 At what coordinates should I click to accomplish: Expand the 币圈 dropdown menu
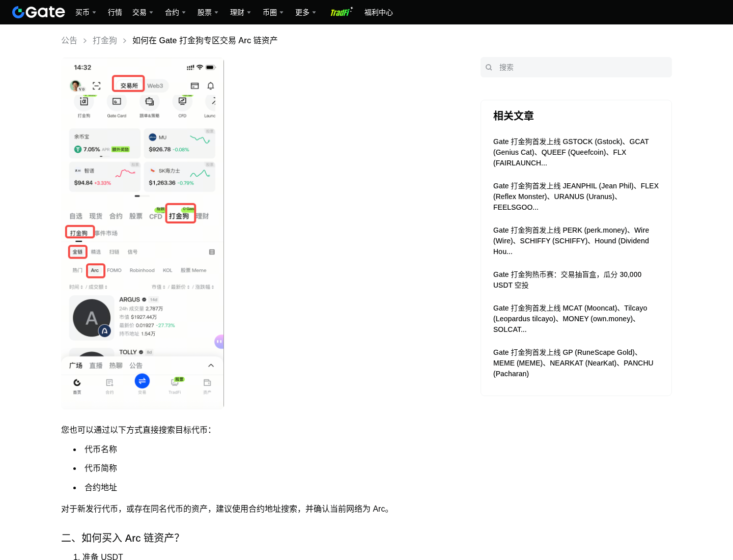coord(273,12)
